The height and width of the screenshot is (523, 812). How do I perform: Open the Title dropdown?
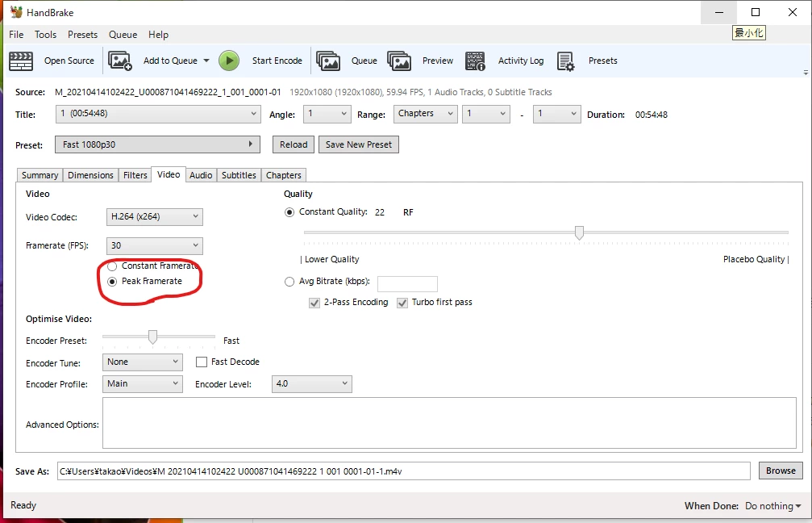coord(158,114)
